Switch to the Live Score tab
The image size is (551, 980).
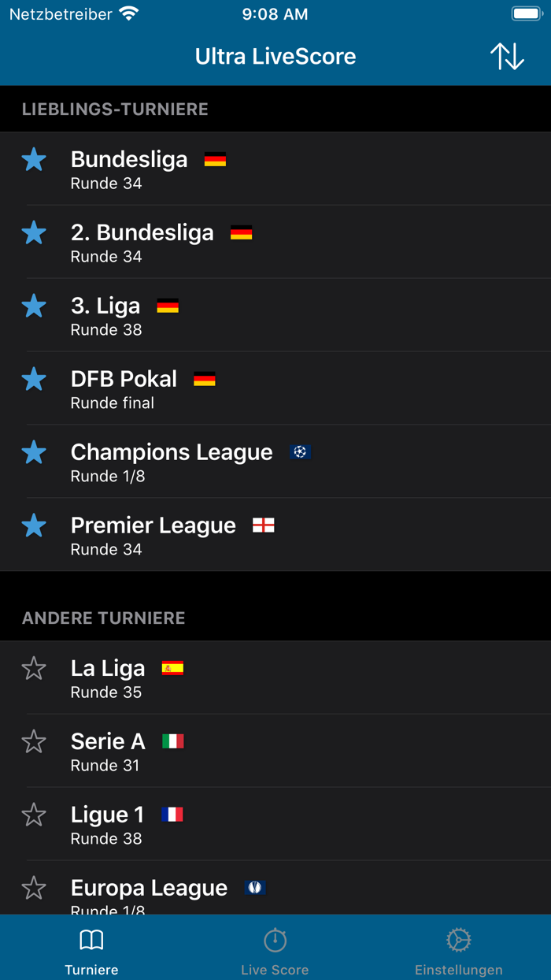[275, 947]
